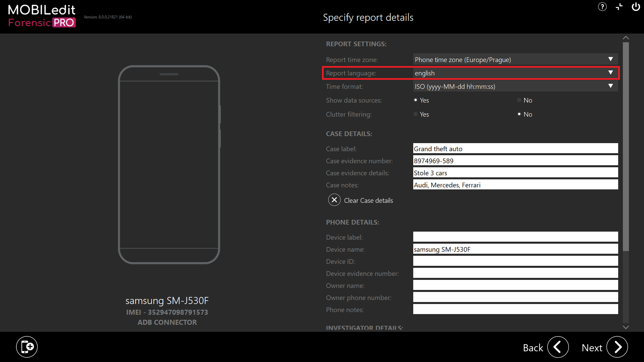Select Yes for Show data sources
Screen dimensions: 644x362
click(x=416, y=100)
